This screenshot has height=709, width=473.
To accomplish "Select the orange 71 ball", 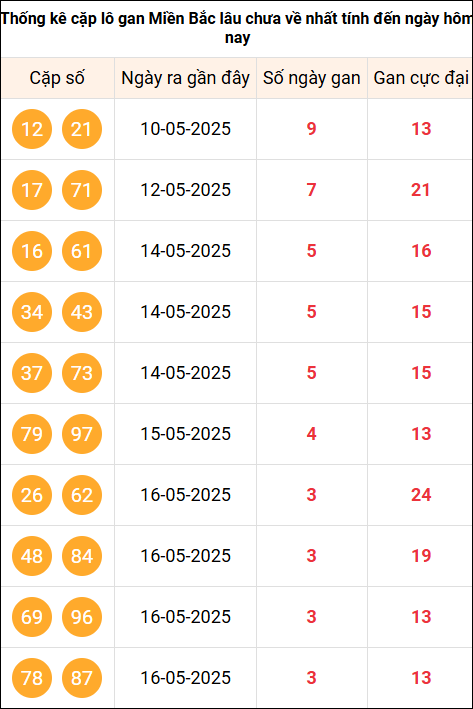I will [x=82, y=190].
